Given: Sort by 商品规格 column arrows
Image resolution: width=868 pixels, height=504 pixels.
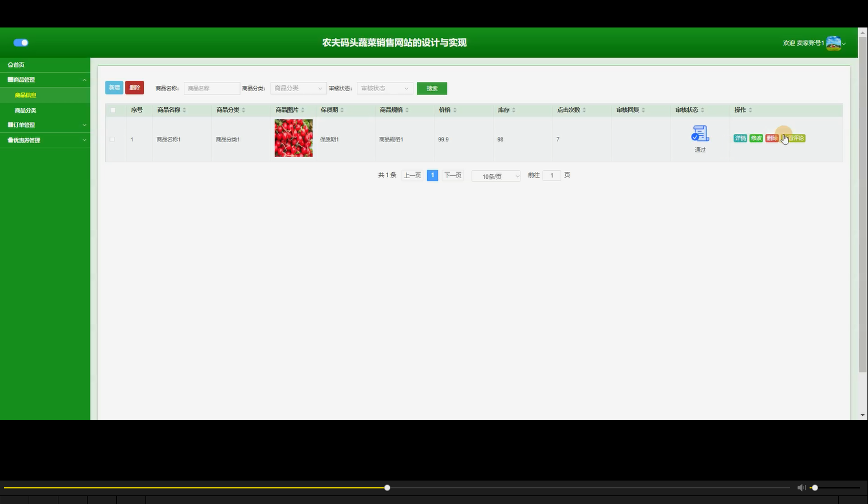Looking at the screenshot, I should pyautogui.click(x=407, y=110).
